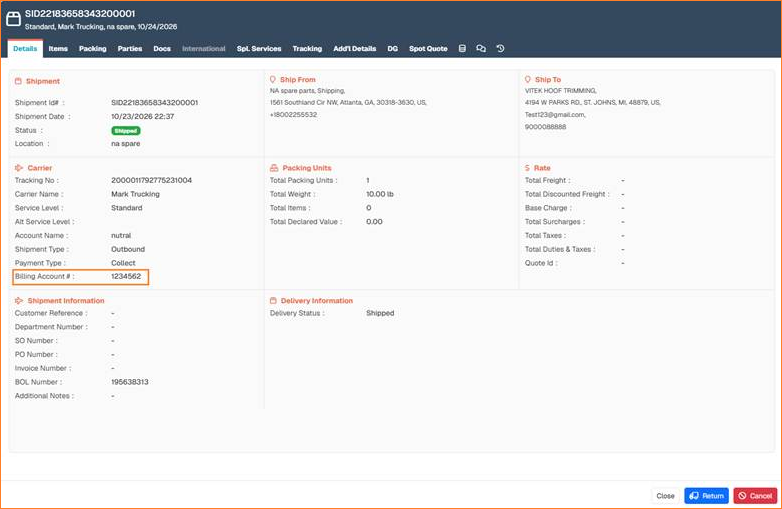The height and width of the screenshot is (509, 782).
Task: Click the green Shipped status badge
Action: 126,131
